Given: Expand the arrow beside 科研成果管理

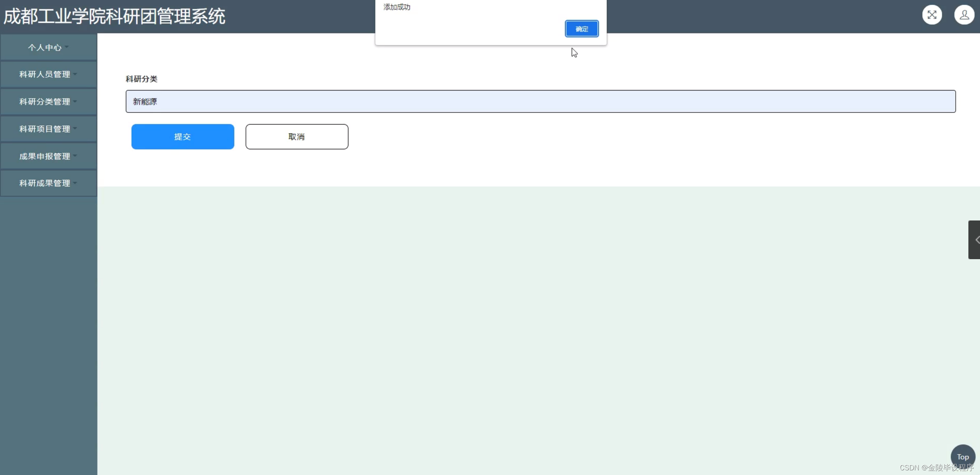Looking at the screenshot, I should pyautogui.click(x=75, y=183).
